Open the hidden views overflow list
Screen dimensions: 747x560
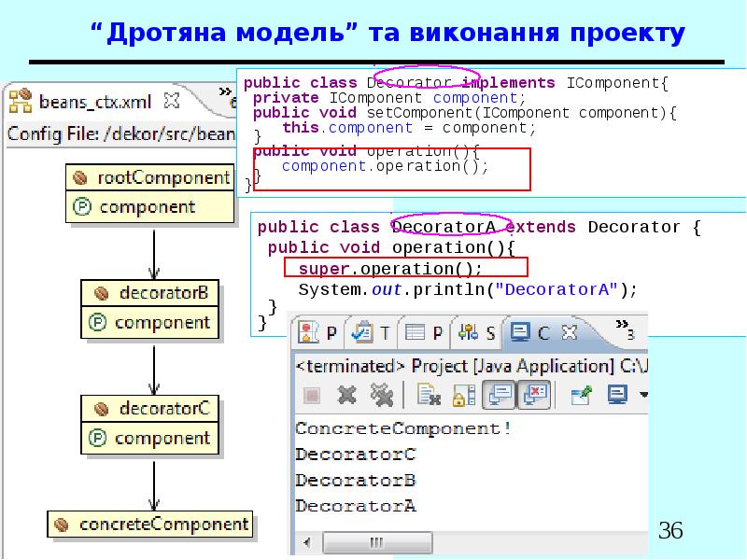click(626, 329)
